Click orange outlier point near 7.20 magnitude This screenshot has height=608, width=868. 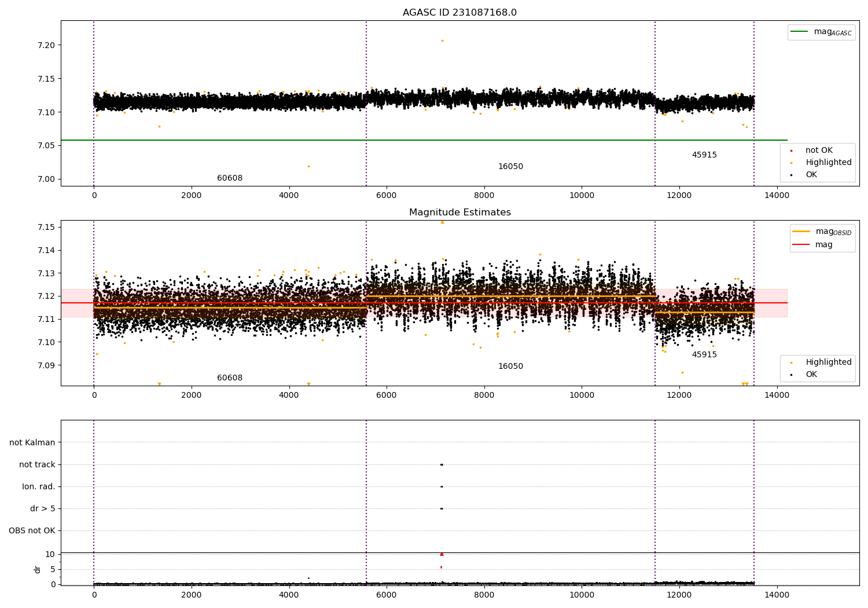coord(442,41)
